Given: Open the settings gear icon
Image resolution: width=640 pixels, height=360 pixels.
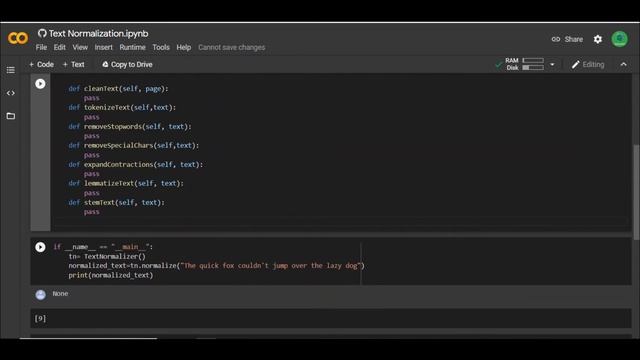Looking at the screenshot, I should point(598,39).
